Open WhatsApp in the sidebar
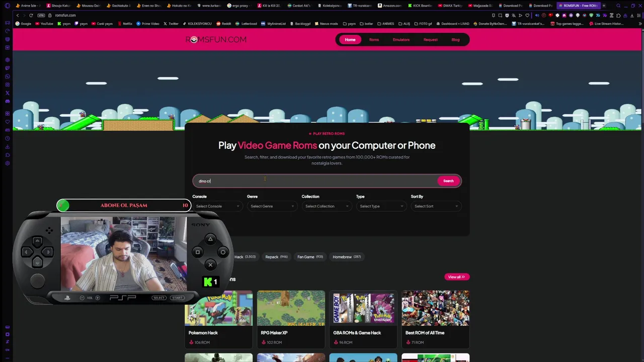The width and height of the screenshot is (644, 362). coord(7,76)
